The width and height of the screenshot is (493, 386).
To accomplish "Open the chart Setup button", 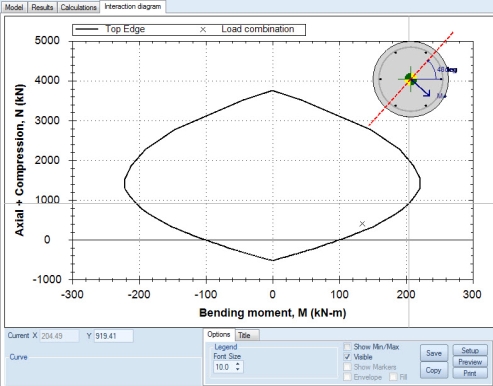I will click(470, 350).
